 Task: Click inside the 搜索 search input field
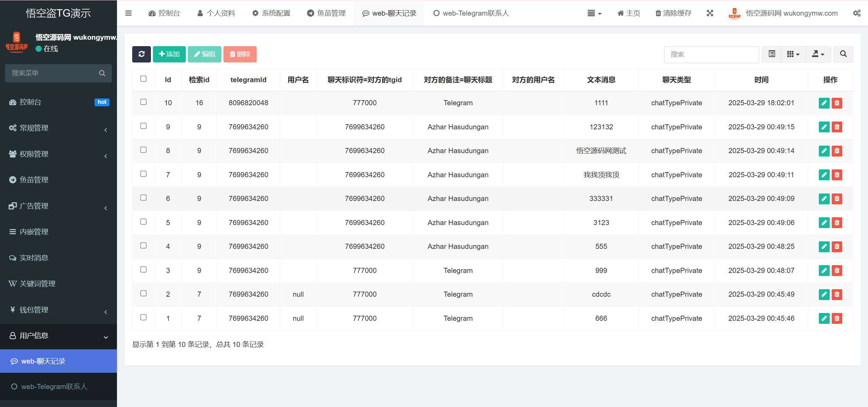coord(711,54)
